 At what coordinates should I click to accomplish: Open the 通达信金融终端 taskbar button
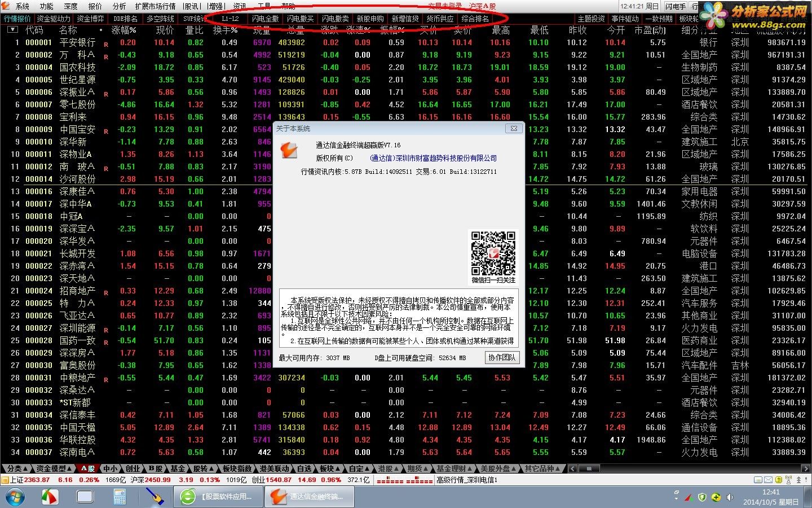point(310,497)
